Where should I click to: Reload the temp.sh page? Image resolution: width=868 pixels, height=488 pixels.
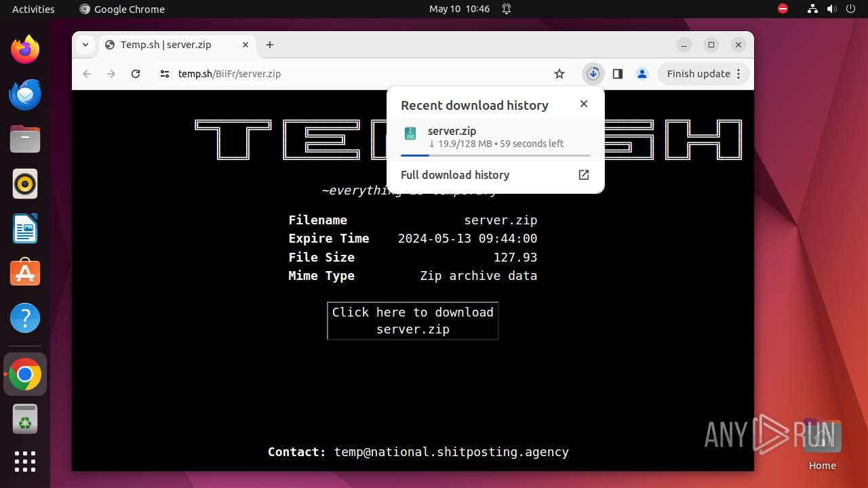pos(136,74)
